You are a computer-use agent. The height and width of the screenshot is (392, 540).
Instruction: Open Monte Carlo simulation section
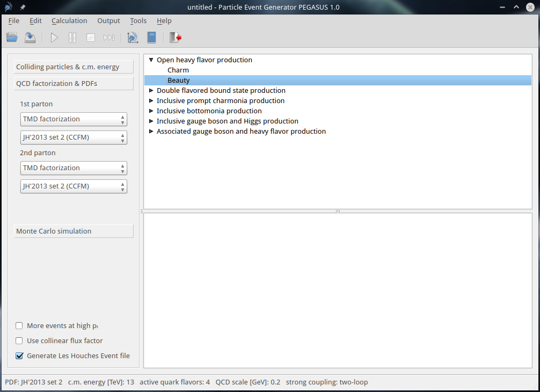[x=74, y=231]
